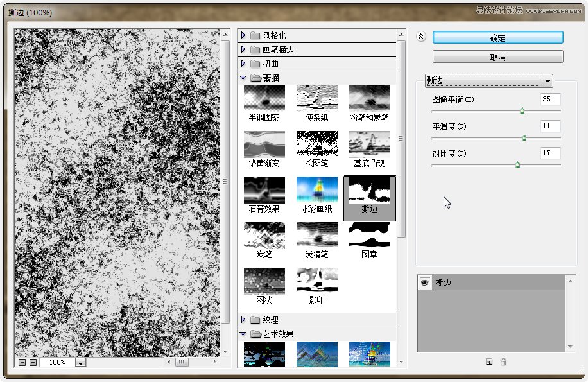This screenshot has height=382, width=588.
Task: Click the 平滑度 slider handle
Action: click(524, 138)
